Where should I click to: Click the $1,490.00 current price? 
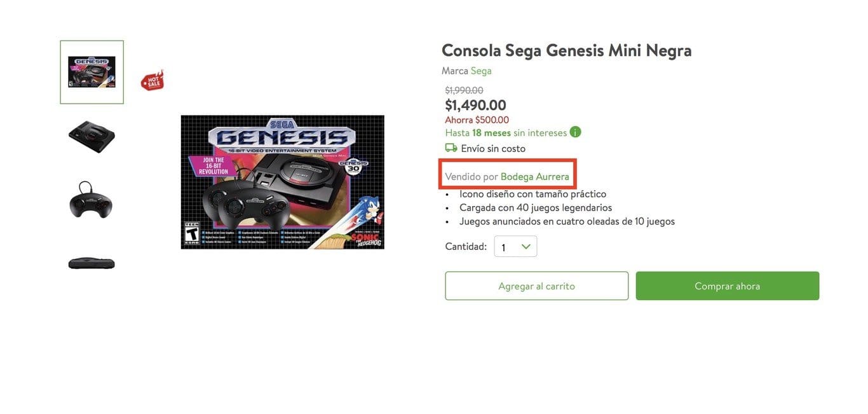[x=475, y=105]
